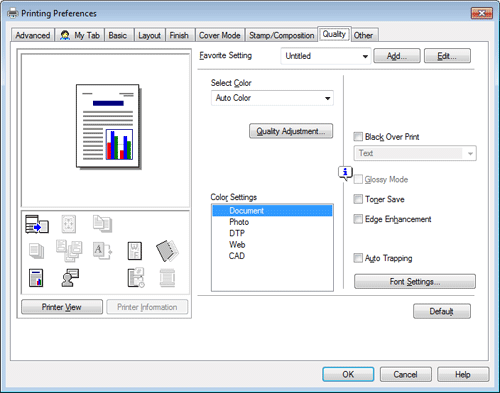This screenshot has height=393, width=500.
Task: Click the Cancel button
Action: coord(405,374)
